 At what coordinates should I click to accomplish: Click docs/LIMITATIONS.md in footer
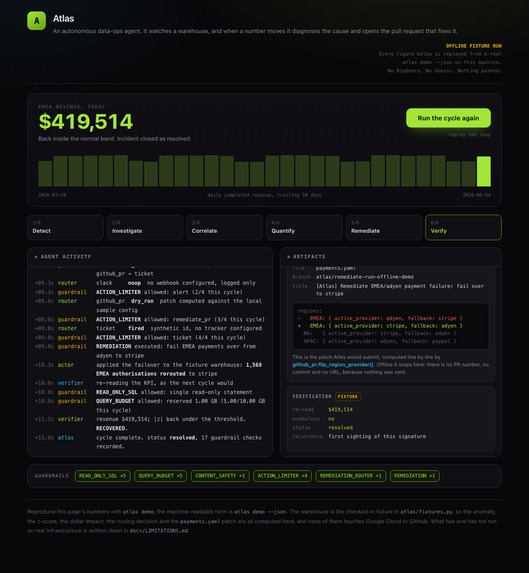(x=159, y=531)
